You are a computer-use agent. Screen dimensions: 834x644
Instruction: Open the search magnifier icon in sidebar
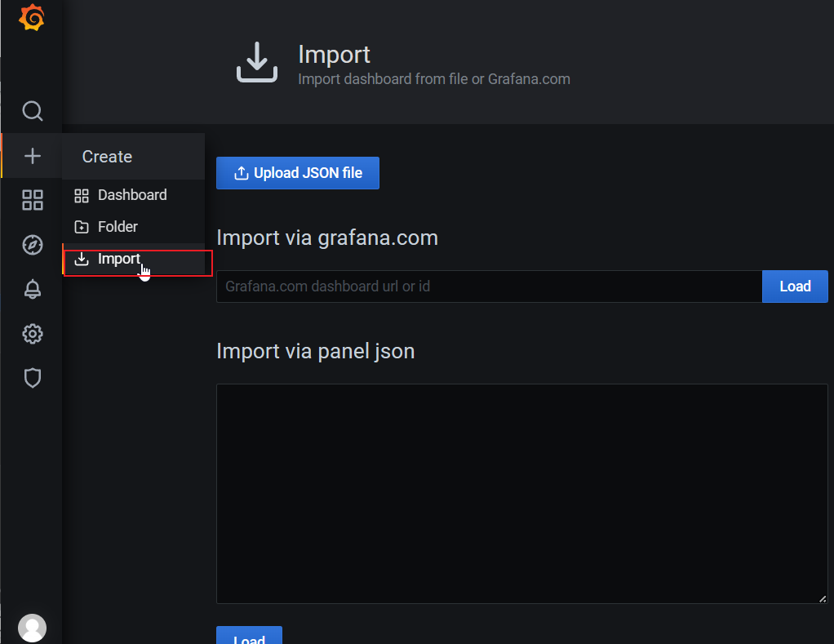pyautogui.click(x=33, y=111)
